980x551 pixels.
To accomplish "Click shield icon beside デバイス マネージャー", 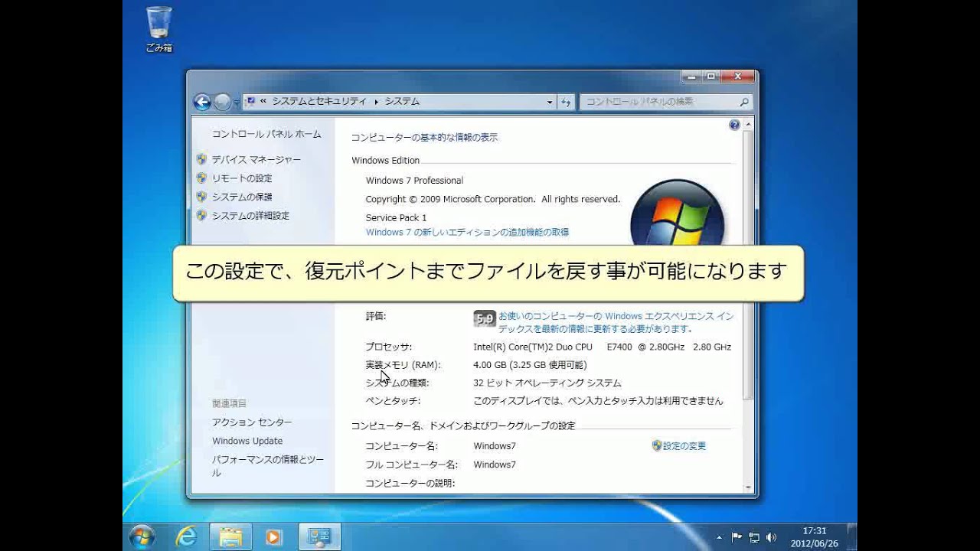I will click(x=201, y=159).
